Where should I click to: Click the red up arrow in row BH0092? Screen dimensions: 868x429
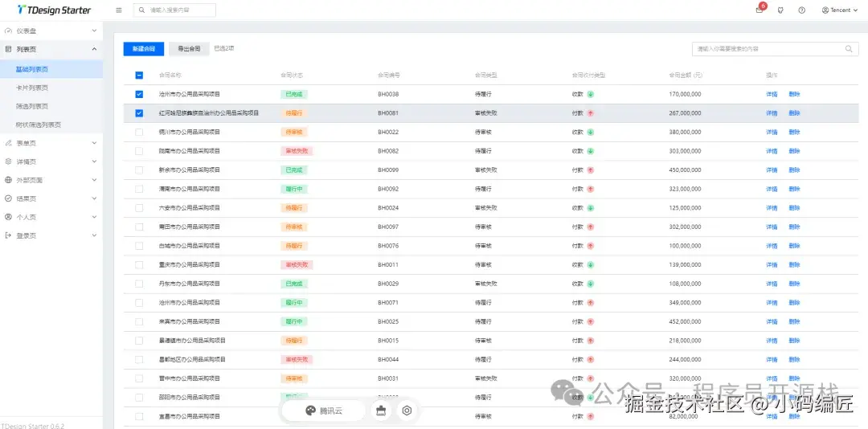pyautogui.click(x=591, y=189)
